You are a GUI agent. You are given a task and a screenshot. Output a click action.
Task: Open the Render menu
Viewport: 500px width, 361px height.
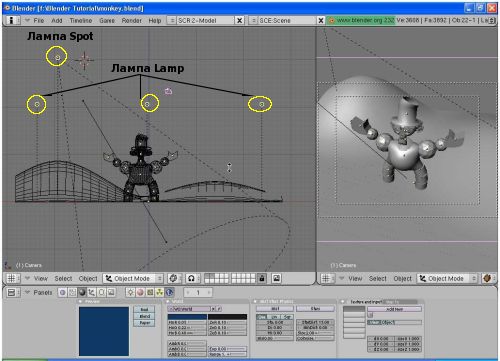click(131, 20)
